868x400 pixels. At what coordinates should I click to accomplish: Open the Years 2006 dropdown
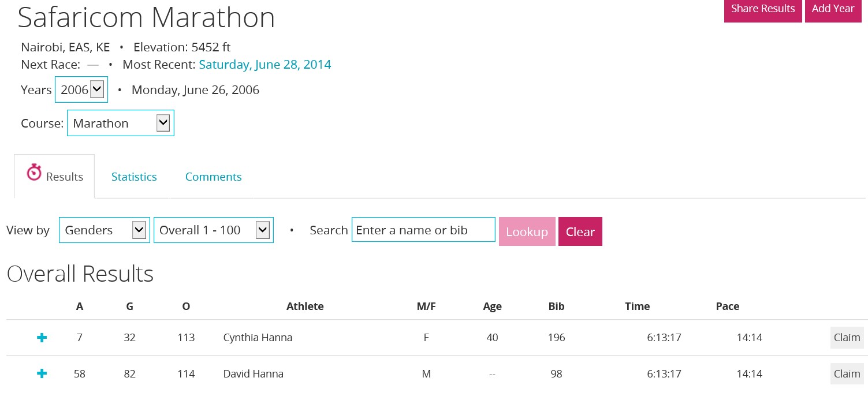pyautogui.click(x=81, y=89)
